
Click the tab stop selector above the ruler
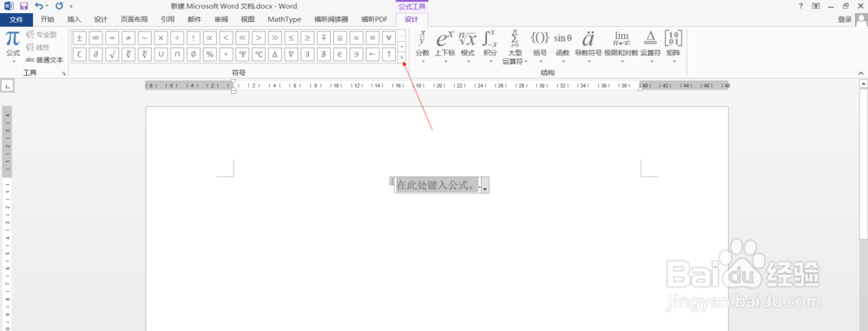[x=7, y=86]
